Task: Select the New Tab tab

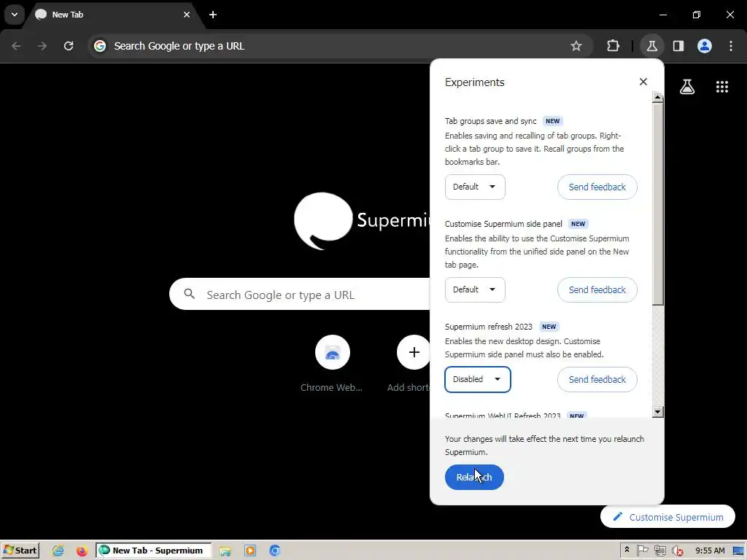Action: point(112,15)
